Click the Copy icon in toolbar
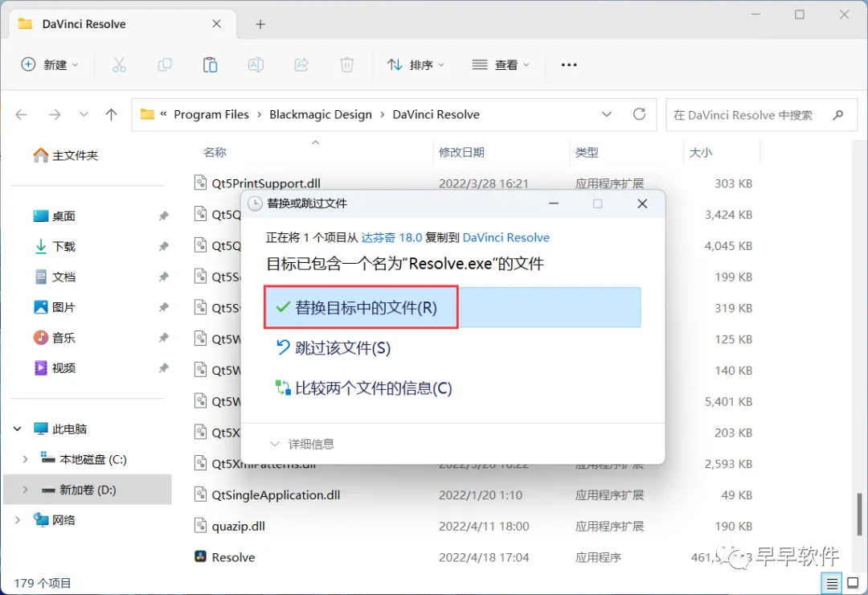The width and height of the screenshot is (868, 595). (165, 65)
